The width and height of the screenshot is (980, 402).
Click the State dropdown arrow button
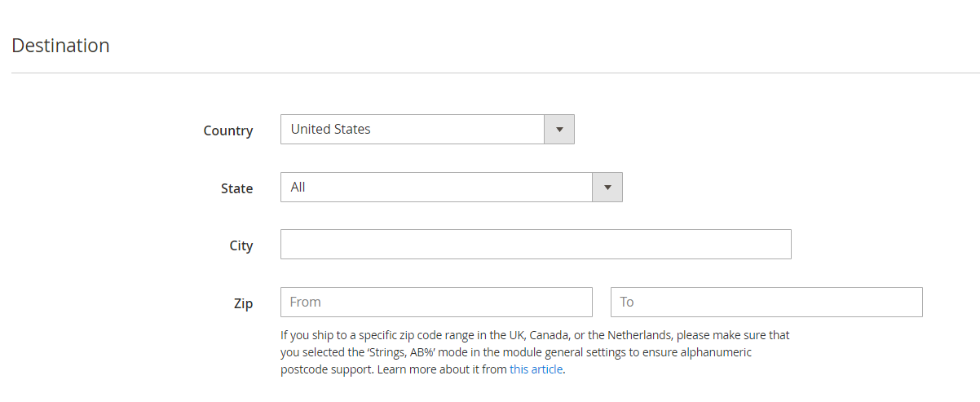click(x=607, y=188)
